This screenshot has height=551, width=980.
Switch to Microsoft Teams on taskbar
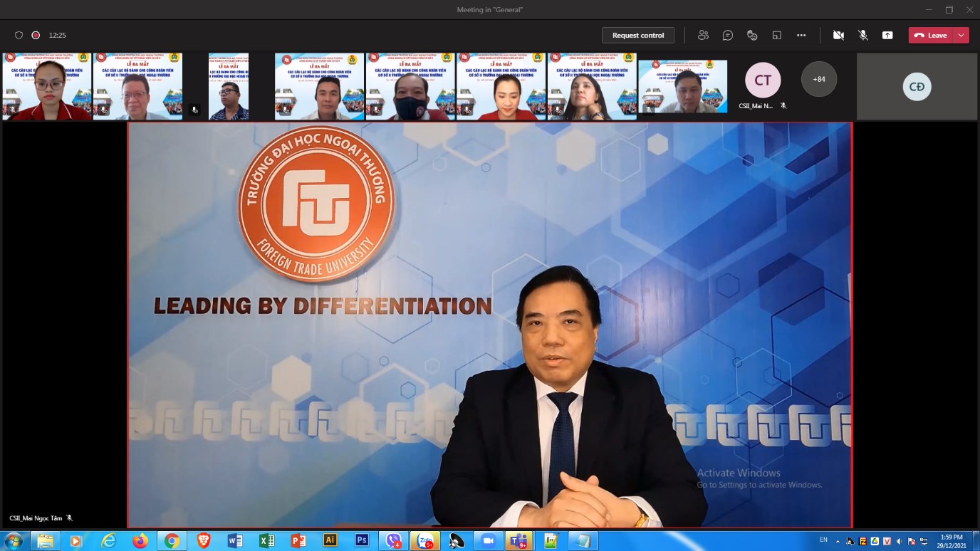pyautogui.click(x=519, y=541)
